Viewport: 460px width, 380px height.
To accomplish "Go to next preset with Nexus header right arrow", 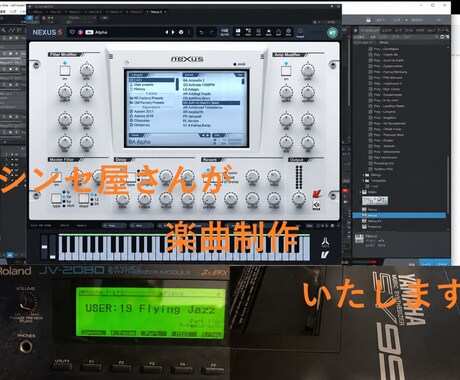I will (x=173, y=32).
